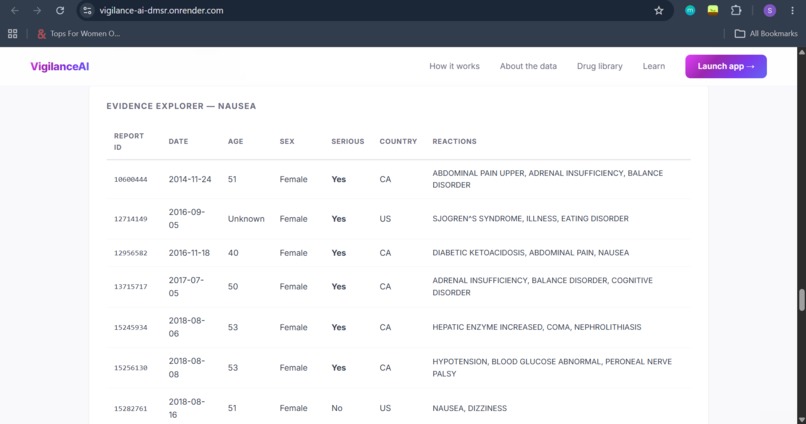Click the address bar URL
This screenshot has width=806, height=424.
coord(161,10)
